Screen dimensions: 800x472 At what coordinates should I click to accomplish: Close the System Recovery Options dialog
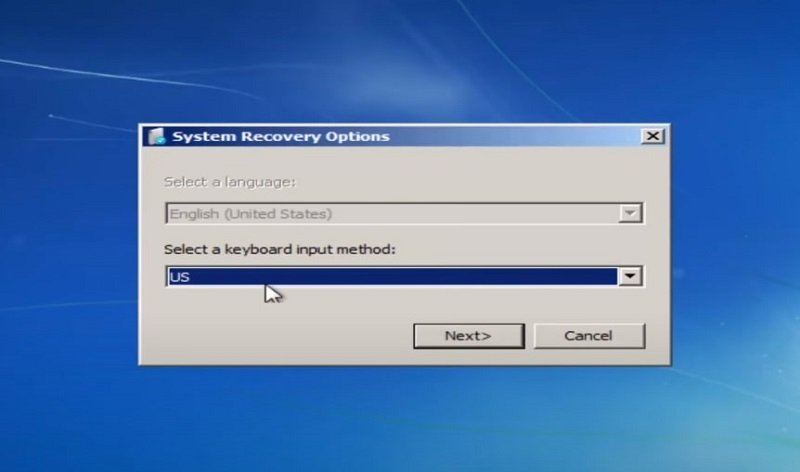point(652,136)
